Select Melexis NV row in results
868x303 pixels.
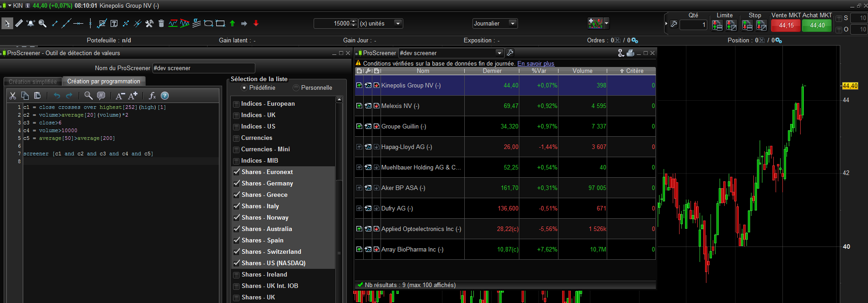coord(505,106)
